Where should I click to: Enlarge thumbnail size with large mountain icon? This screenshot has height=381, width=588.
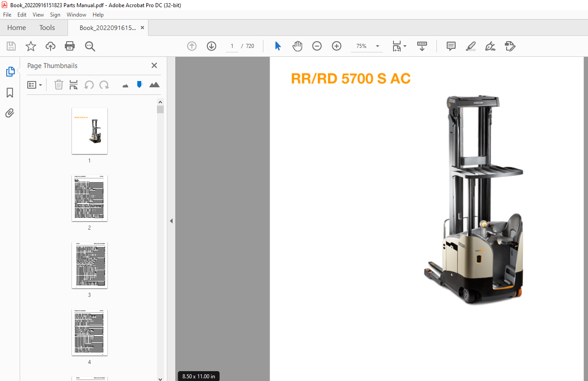[x=154, y=85]
